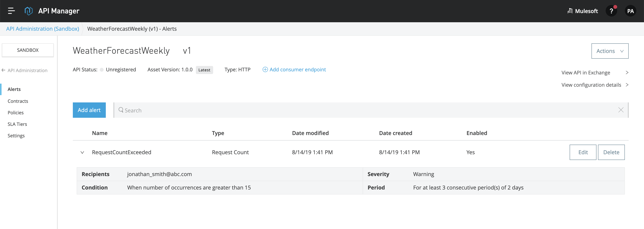This screenshot has width=644, height=229.
Task: Expand the Actions dropdown
Action: 610,51
